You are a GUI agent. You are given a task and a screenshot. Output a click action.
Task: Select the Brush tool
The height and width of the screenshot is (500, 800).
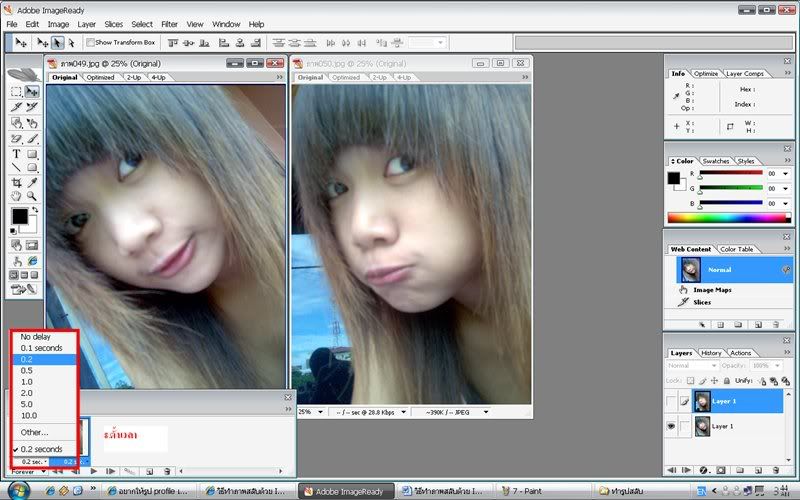point(32,138)
